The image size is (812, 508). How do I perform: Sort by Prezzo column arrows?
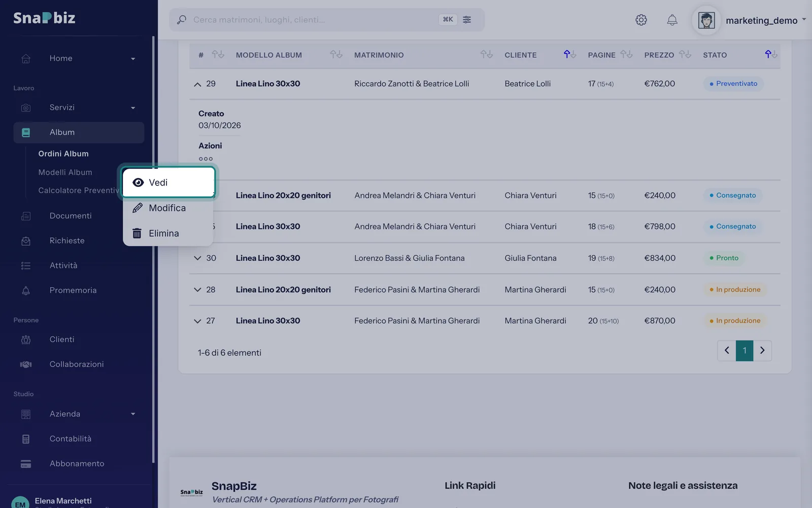point(685,54)
